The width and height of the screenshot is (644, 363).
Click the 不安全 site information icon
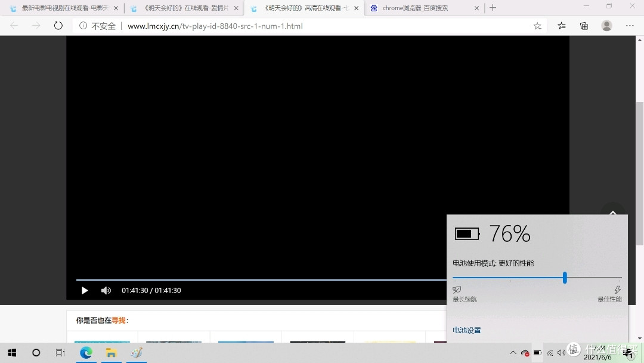[83, 26]
